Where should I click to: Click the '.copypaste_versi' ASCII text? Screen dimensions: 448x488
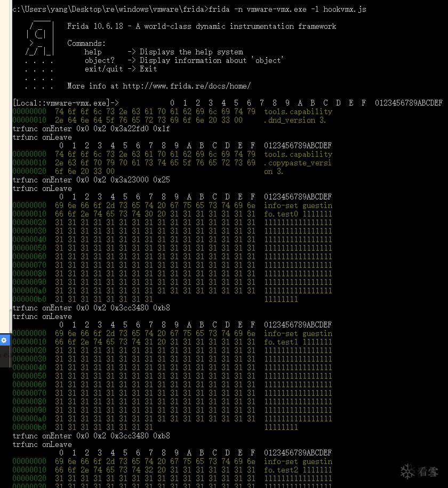298,163
